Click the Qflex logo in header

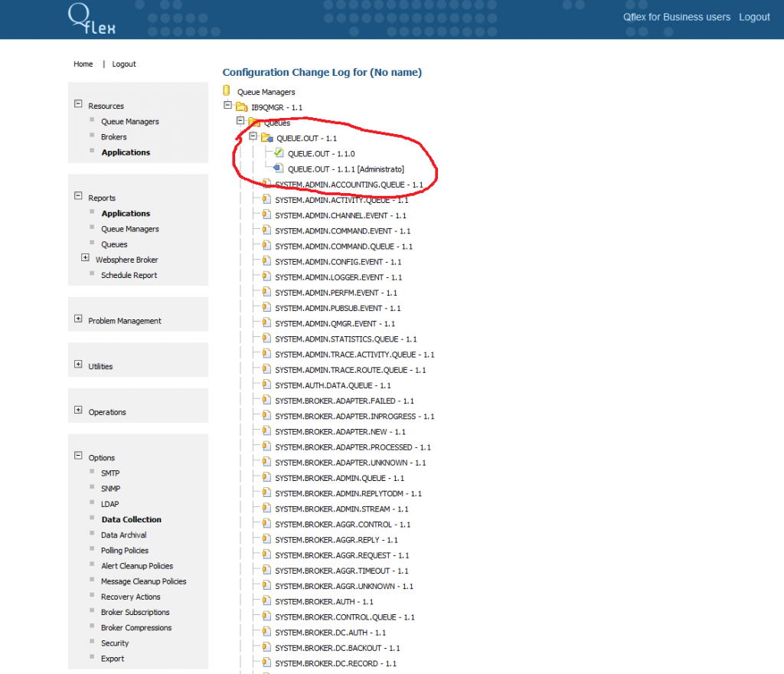(92, 19)
